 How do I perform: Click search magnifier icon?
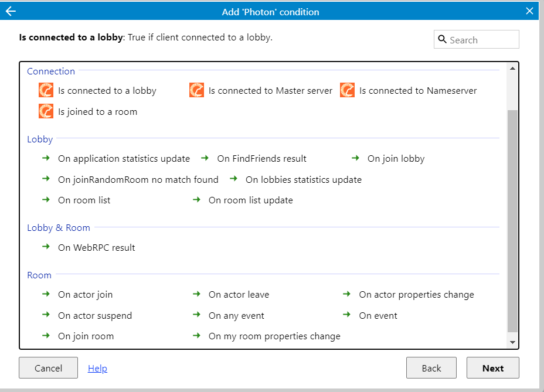coord(442,39)
